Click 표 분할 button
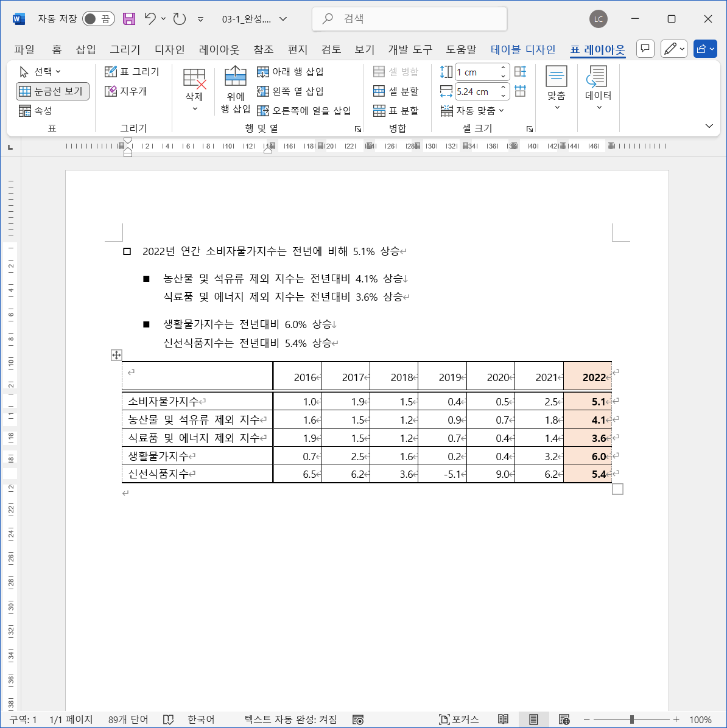Image resolution: width=727 pixels, height=728 pixels. click(x=396, y=111)
